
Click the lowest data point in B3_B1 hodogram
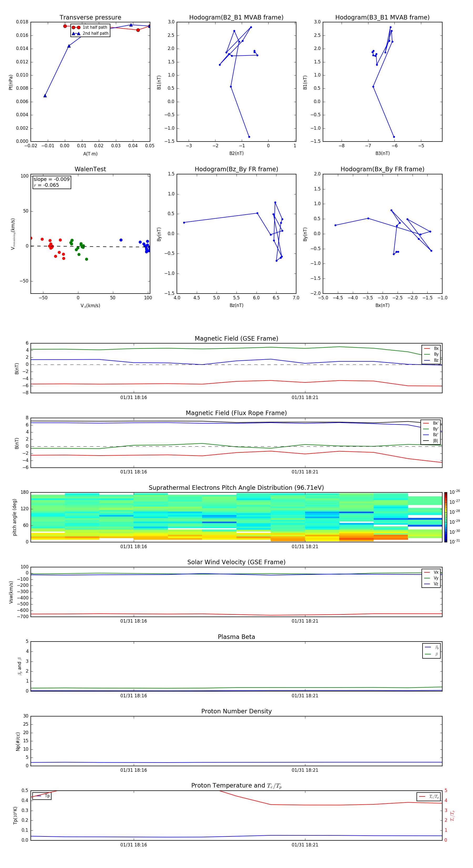(394, 137)
